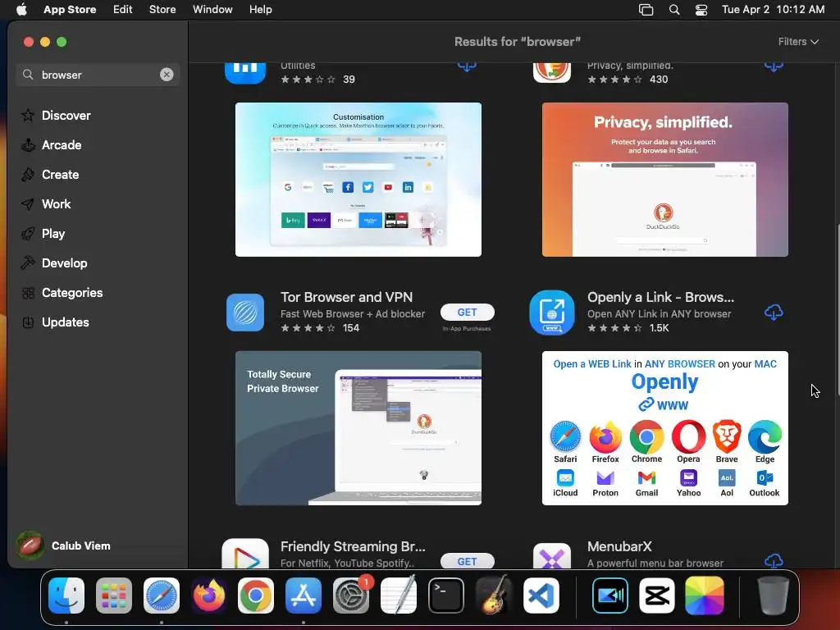This screenshot has height=630, width=840.
Task: Open Control Center in menu bar
Action: pos(701,10)
